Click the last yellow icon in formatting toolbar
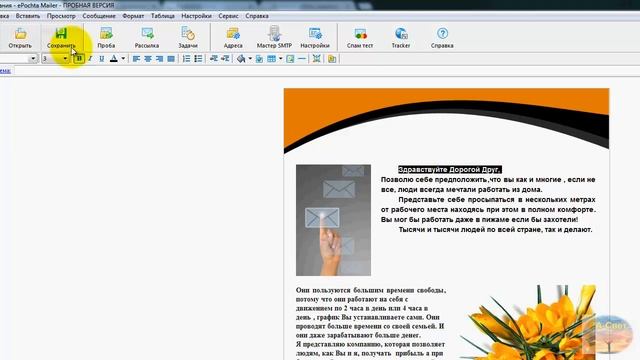Viewport: 640px width, 360px height. coord(332,59)
